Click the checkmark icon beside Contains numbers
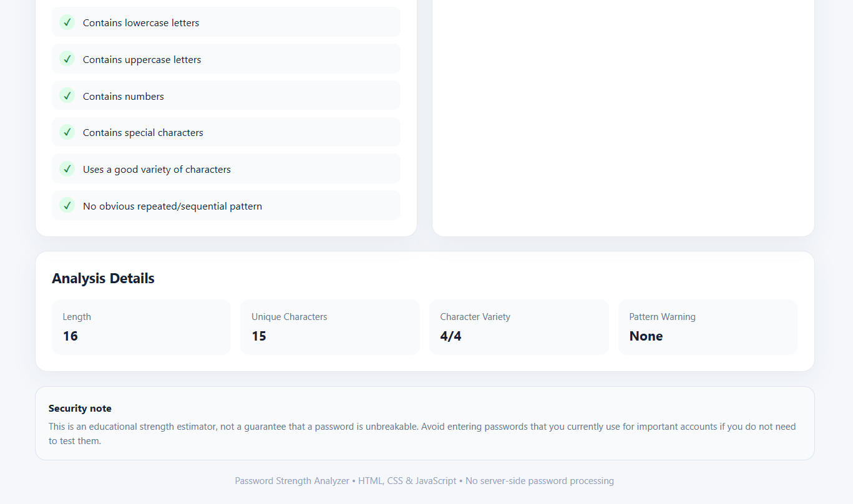The image size is (853, 504). point(67,95)
